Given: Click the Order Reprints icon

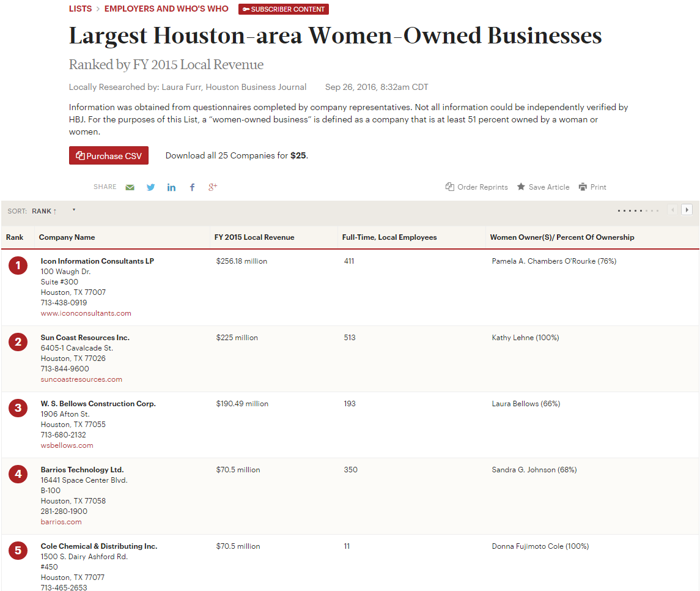Looking at the screenshot, I should coord(449,187).
